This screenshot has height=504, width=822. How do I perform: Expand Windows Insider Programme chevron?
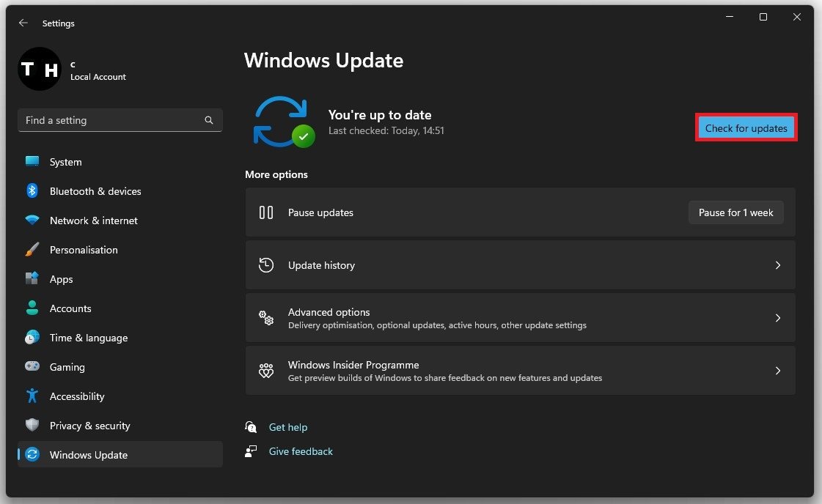point(778,371)
